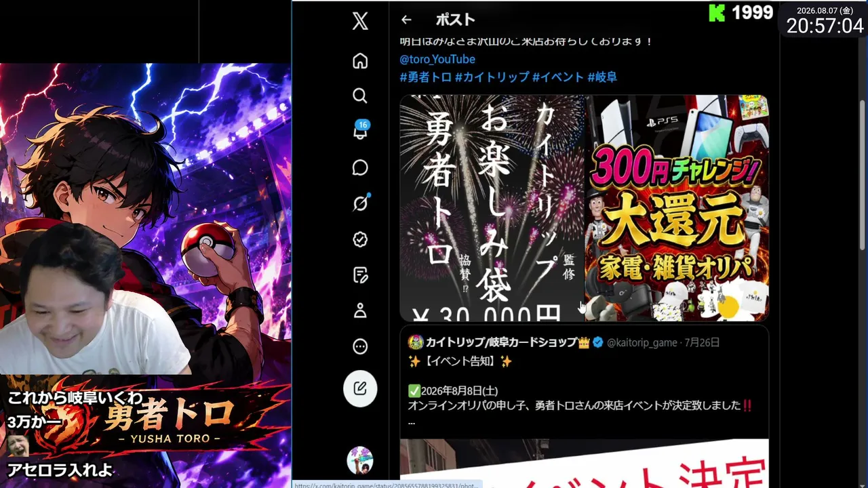Open the quoted post's イベント決定 image

point(584,464)
